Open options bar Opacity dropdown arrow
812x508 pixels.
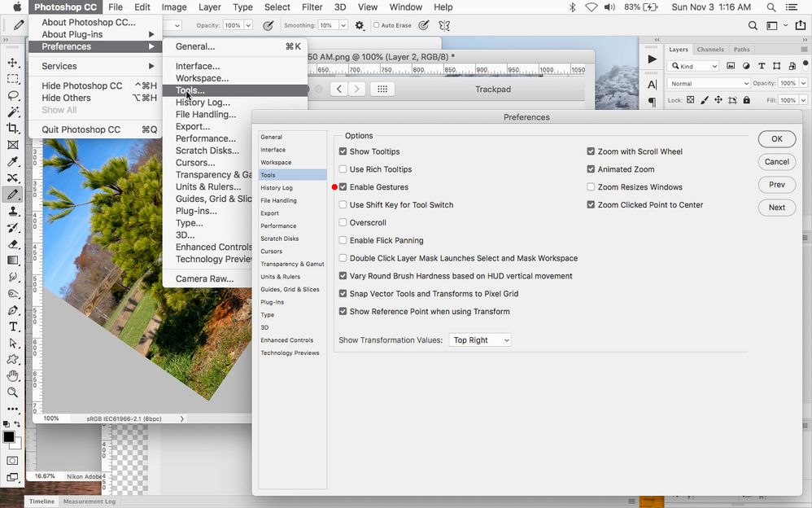click(x=248, y=25)
